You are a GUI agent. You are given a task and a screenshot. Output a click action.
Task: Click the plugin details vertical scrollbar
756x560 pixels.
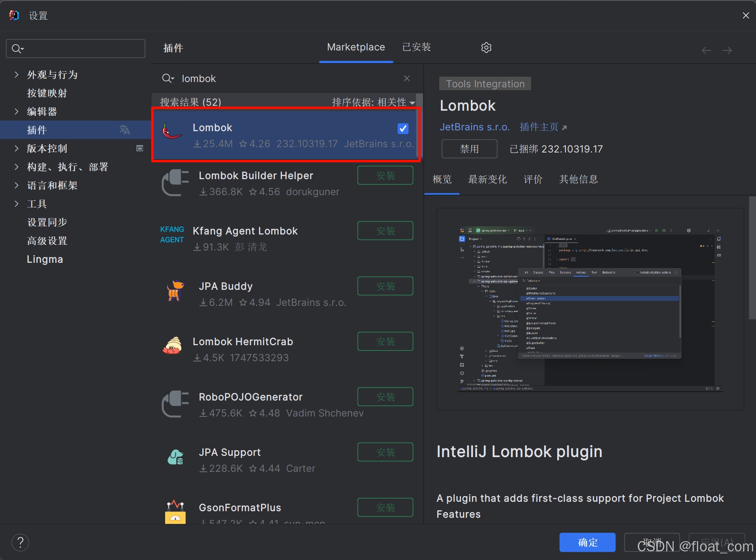coord(752,257)
